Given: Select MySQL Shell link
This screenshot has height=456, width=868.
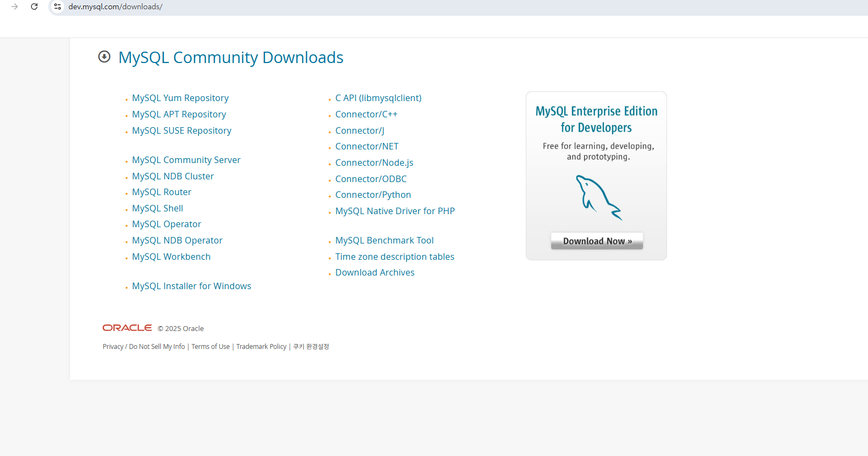Looking at the screenshot, I should click(158, 208).
